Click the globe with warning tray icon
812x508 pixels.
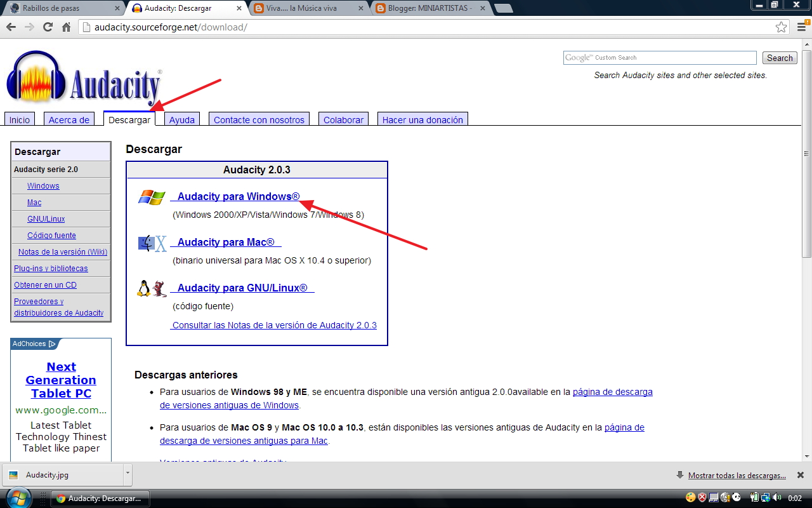point(725,498)
